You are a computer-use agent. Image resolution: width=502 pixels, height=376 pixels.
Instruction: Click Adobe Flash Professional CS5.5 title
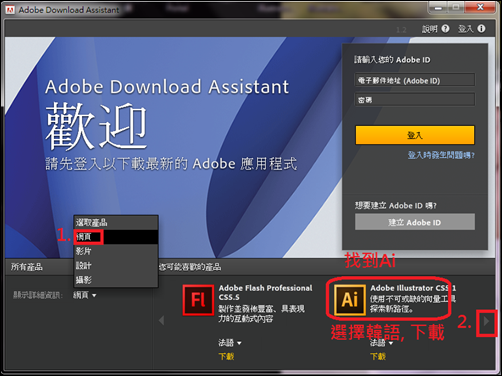pos(265,292)
